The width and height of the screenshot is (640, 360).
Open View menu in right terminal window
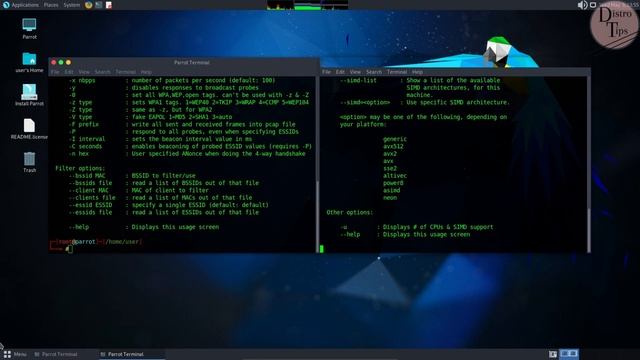point(355,72)
